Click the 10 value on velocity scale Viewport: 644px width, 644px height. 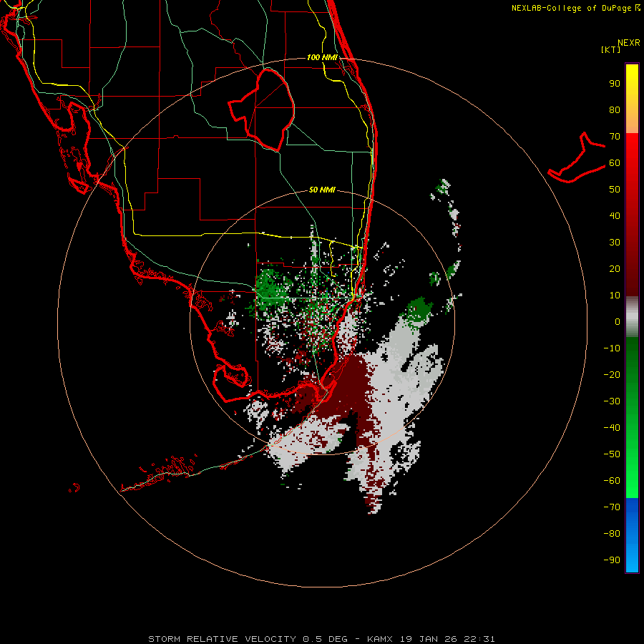point(615,296)
